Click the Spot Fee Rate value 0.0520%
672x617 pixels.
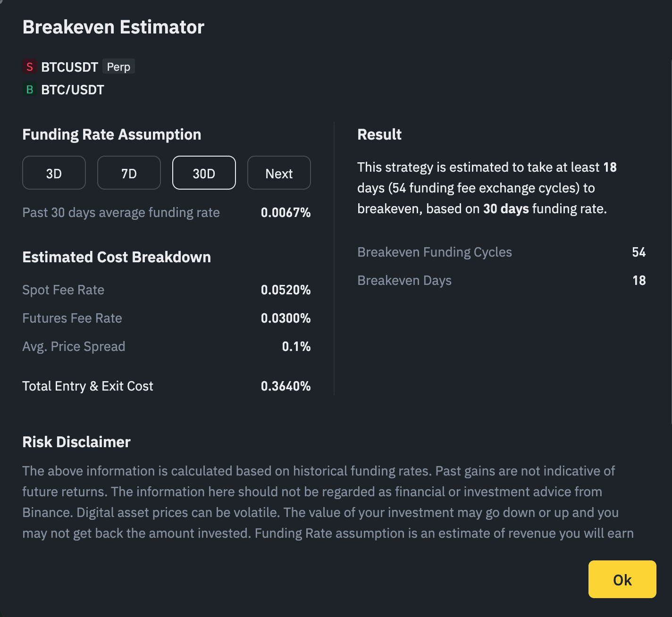(x=286, y=290)
